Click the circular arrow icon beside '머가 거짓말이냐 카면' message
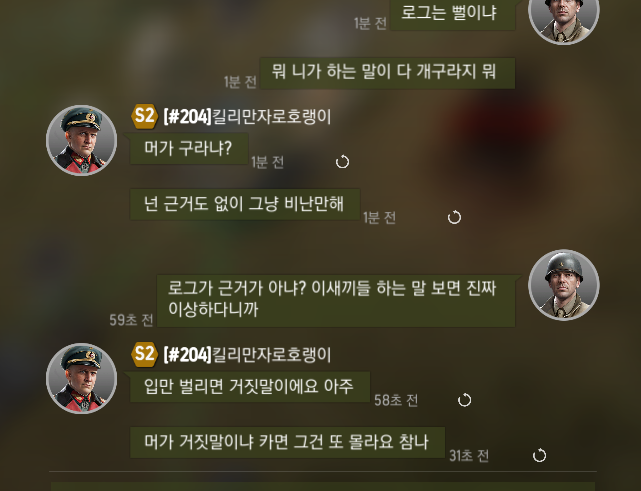 pyautogui.click(x=539, y=455)
